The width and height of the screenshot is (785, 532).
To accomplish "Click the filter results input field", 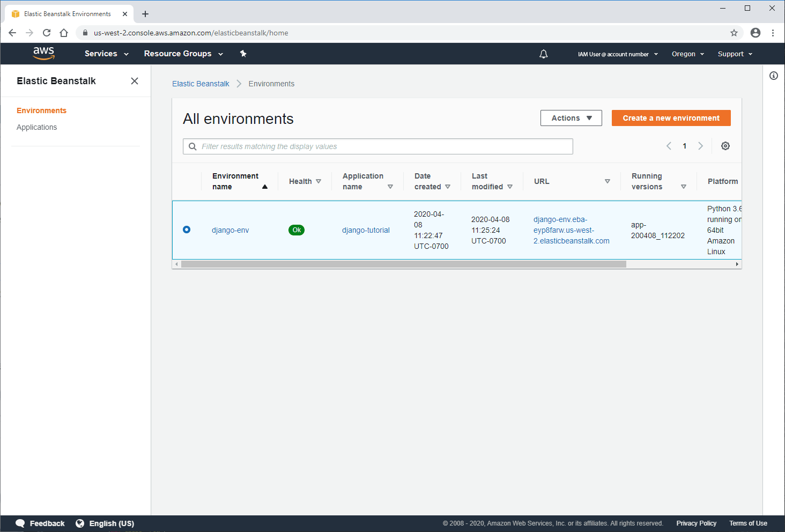I will pyautogui.click(x=375, y=146).
